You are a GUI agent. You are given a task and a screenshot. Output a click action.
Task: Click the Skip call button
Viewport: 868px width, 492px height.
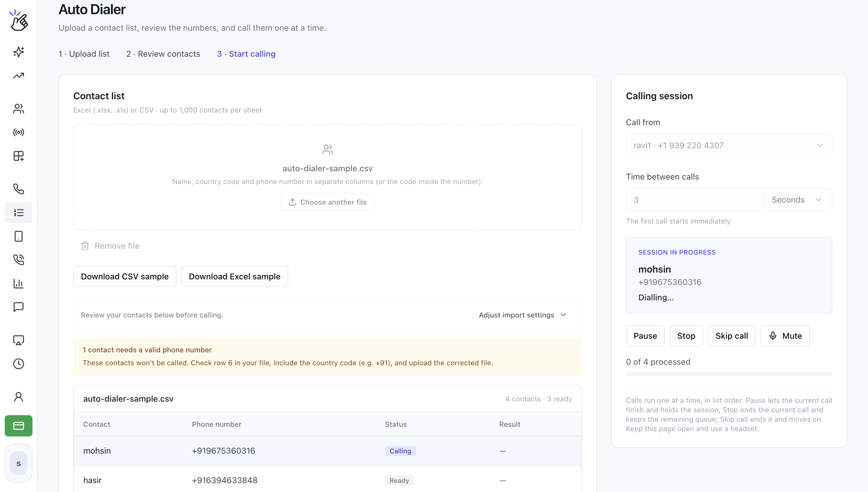(732, 335)
